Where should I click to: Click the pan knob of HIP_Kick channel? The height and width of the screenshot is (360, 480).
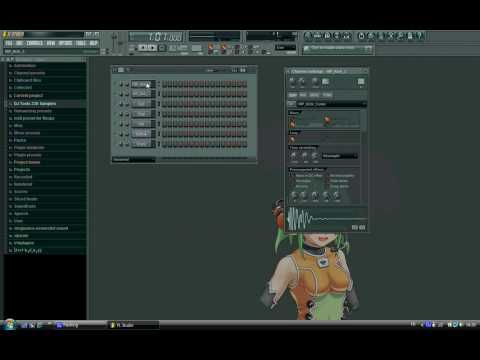121,84
